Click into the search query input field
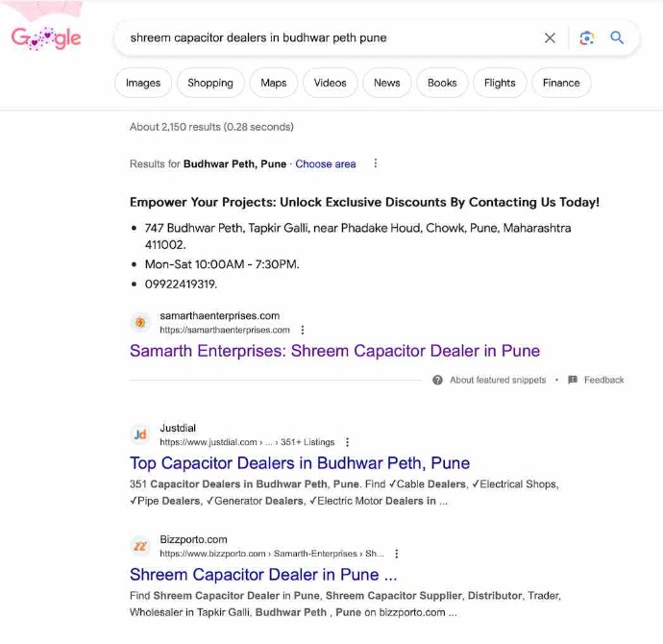This screenshot has width=663, height=644. [x=330, y=38]
